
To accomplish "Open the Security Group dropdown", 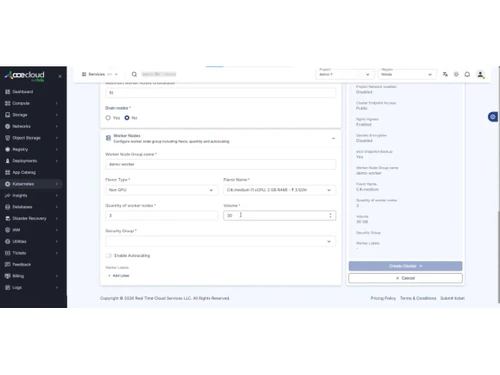I will point(221,241).
